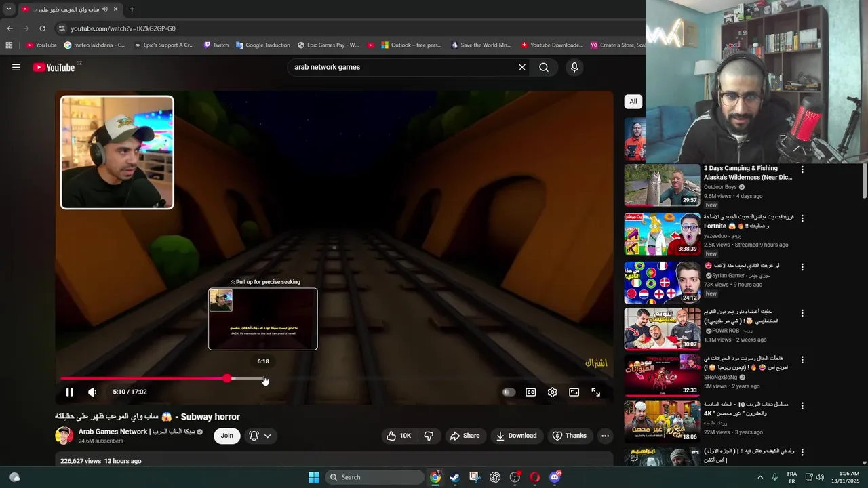Open the Epic Games Pay bookmark
This screenshot has width=868, height=488.
[328, 45]
